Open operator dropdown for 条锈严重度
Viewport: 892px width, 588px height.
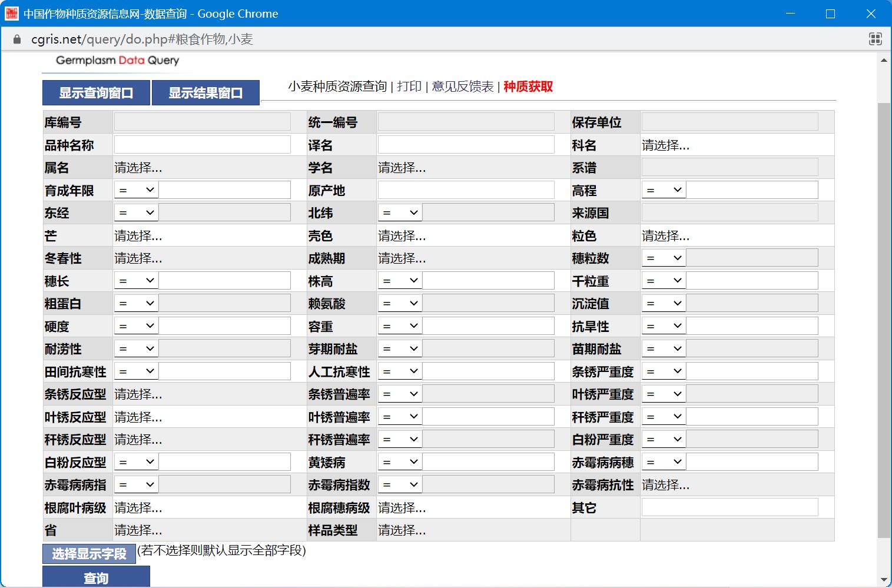(x=664, y=371)
